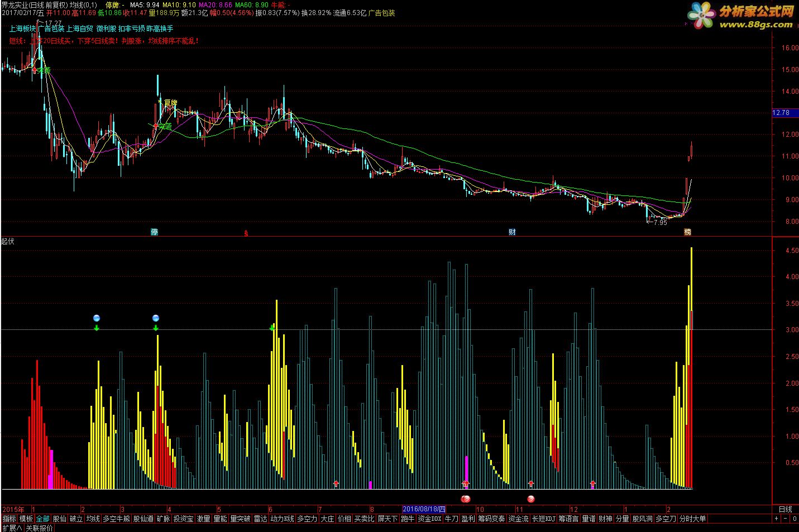Select the 财神 indicator tab

click(x=606, y=519)
